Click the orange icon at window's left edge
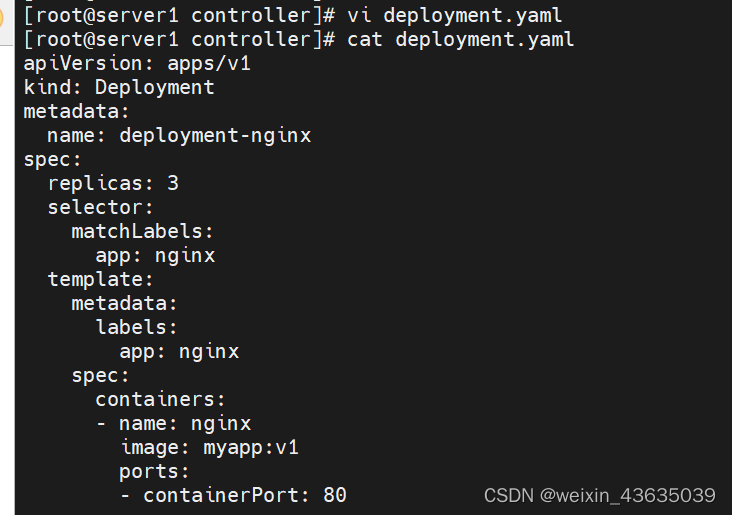732x515 pixels. (1, 19)
